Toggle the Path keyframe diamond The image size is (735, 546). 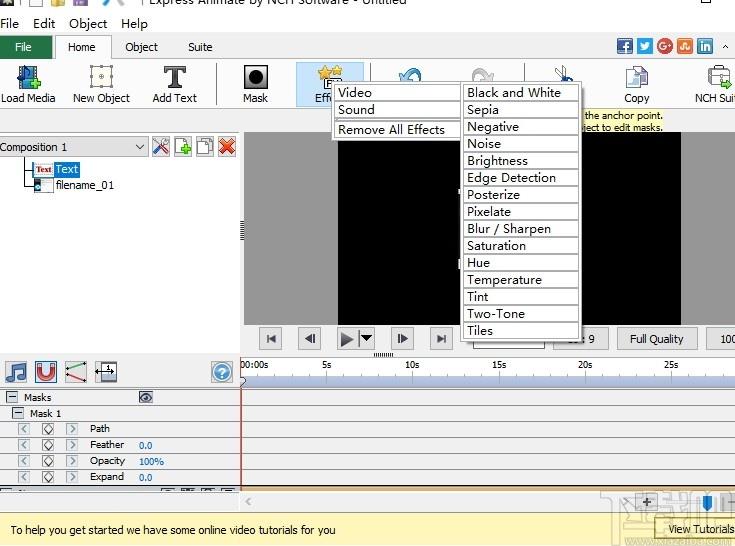click(x=48, y=429)
